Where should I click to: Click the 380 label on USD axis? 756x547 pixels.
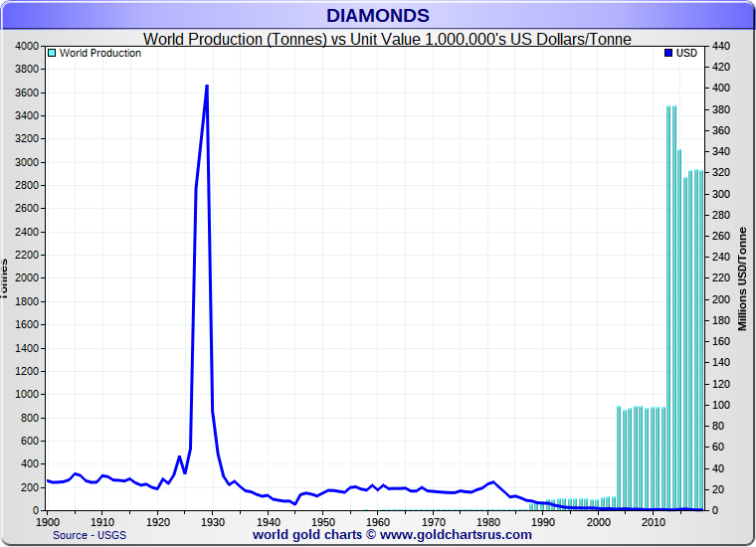(721, 109)
